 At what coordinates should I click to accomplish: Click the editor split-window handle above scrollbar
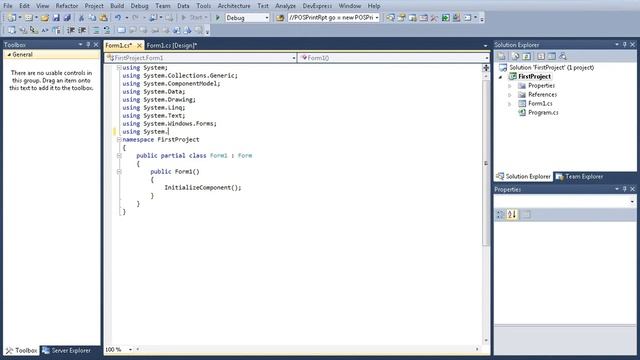click(x=486, y=68)
